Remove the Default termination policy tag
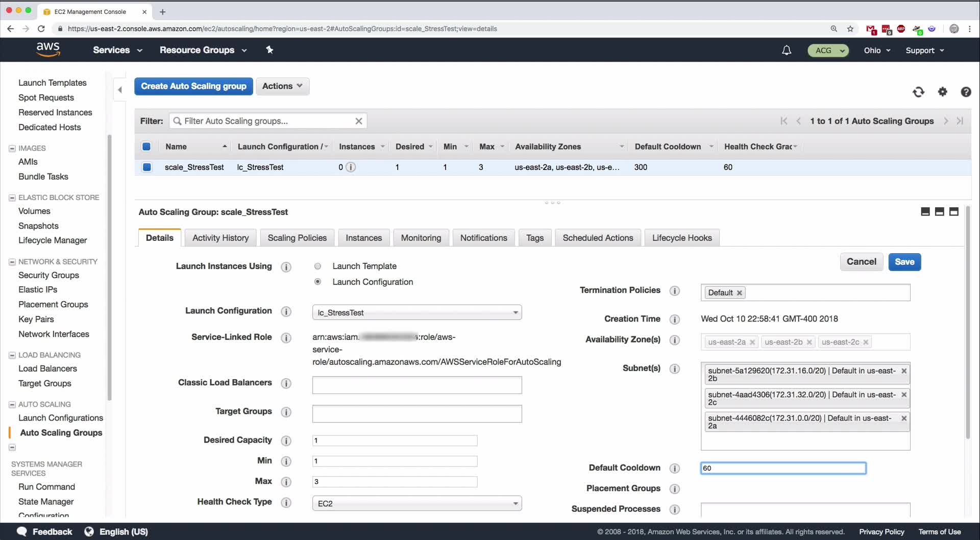The image size is (980, 540). pyautogui.click(x=739, y=293)
